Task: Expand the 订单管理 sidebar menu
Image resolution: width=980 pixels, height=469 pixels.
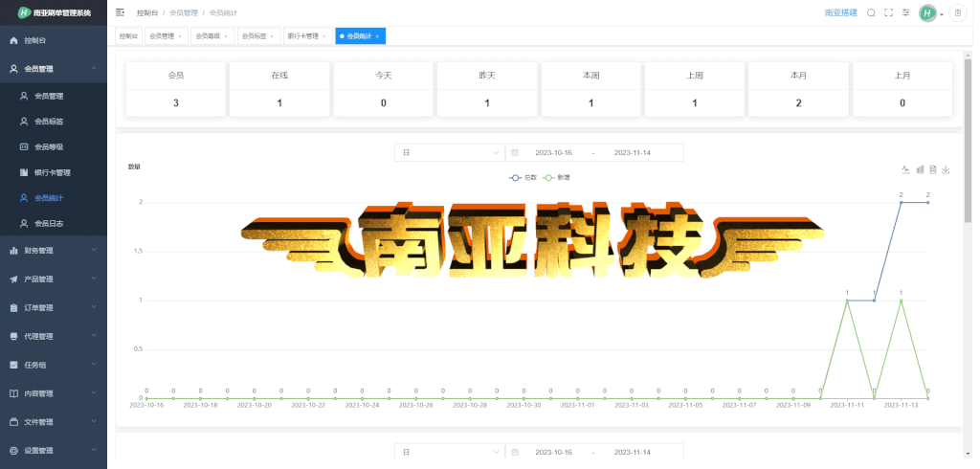Action: click(54, 307)
